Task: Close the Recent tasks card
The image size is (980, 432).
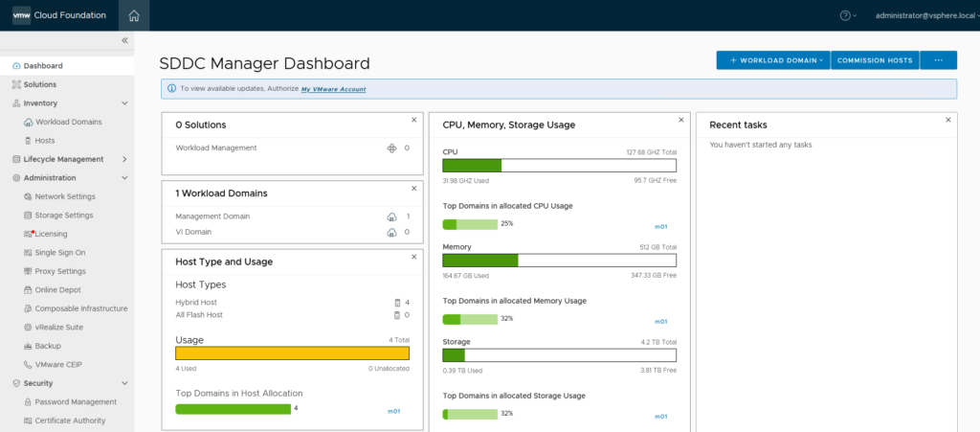Action: (x=948, y=120)
